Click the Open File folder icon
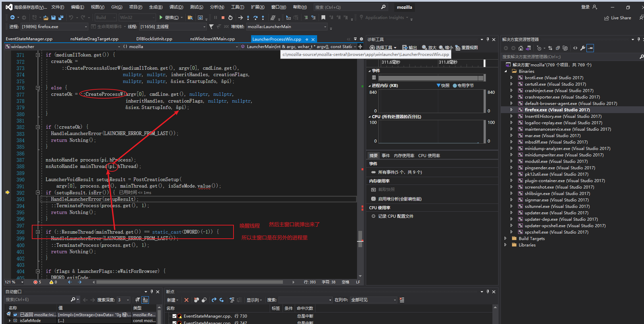The image size is (644, 324). pyautogui.click(x=46, y=18)
